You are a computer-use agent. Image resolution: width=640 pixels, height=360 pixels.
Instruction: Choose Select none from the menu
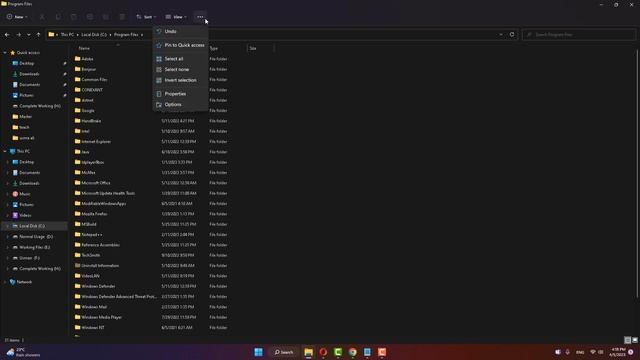click(x=180, y=69)
